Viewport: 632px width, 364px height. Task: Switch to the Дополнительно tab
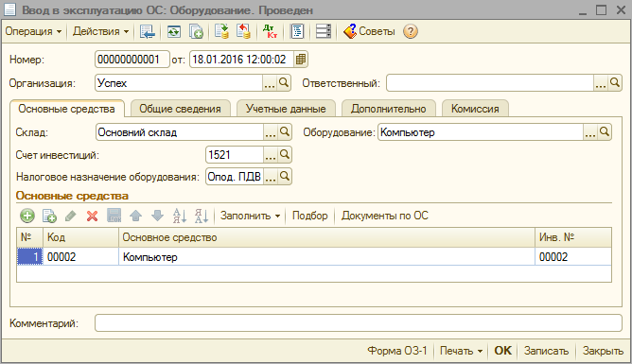click(389, 109)
